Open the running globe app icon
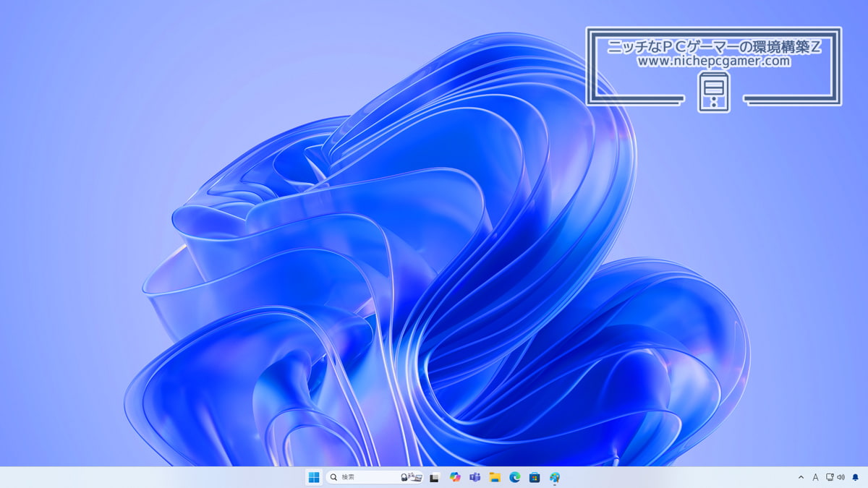Screen dimensions: 868x488 pos(555,477)
